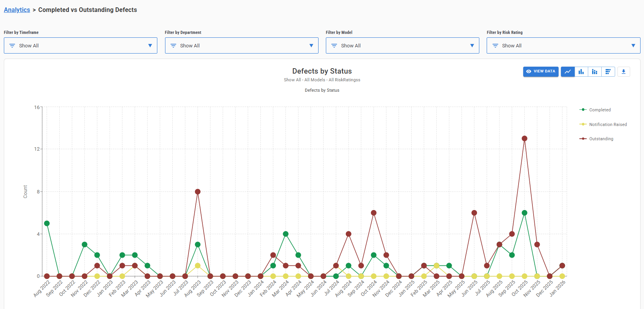Toggle Notification Raised series in legend
The height and width of the screenshot is (309, 644).
point(607,124)
